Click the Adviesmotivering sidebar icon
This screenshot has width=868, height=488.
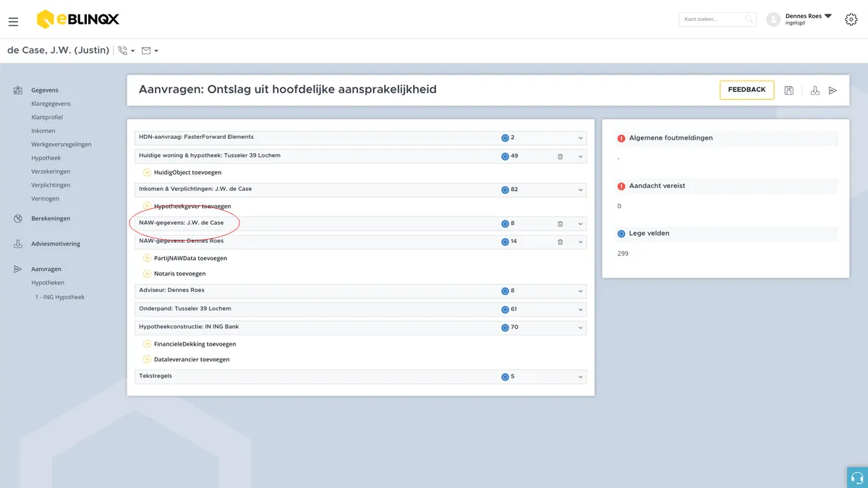tap(18, 244)
